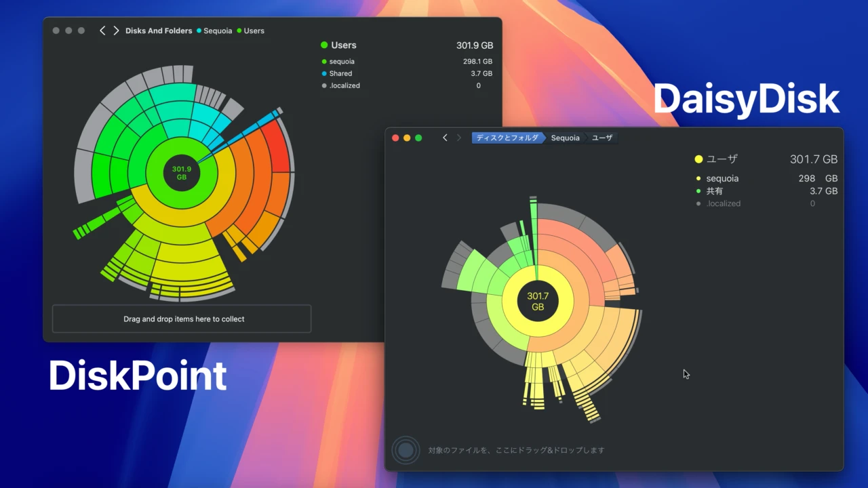The width and height of the screenshot is (868, 488).
Task: Open Disks And Folders breadcrumb in DiskPoint
Action: (x=159, y=30)
